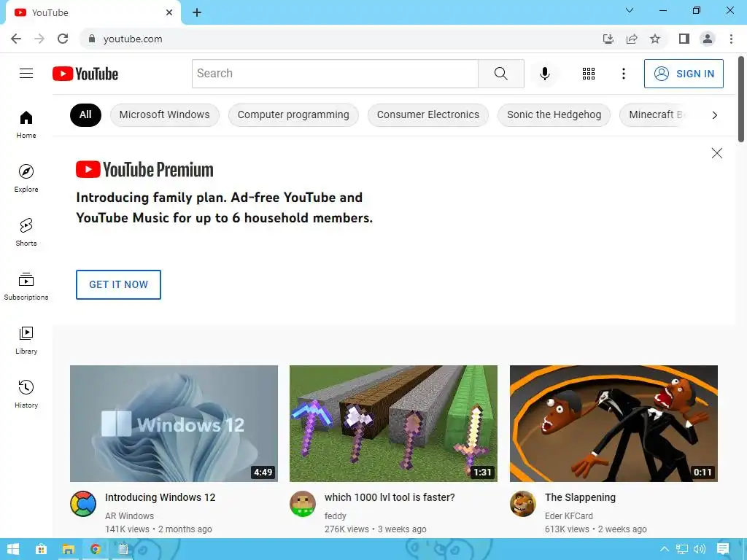
Task: Click the install app icon in address bar
Action: [x=608, y=39]
